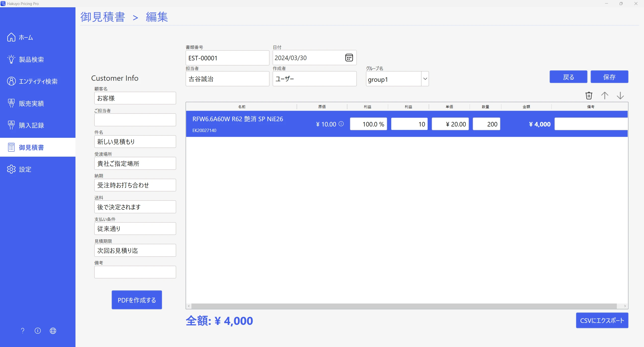644x347 pixels.
Task: Open the calendar picker next to 日付
Action: [x=349, y=58]
